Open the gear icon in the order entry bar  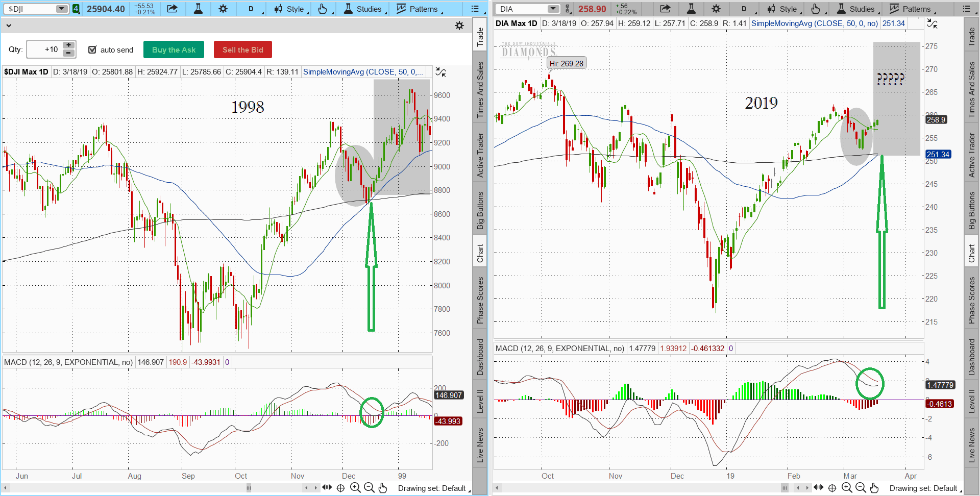[459, 26]
